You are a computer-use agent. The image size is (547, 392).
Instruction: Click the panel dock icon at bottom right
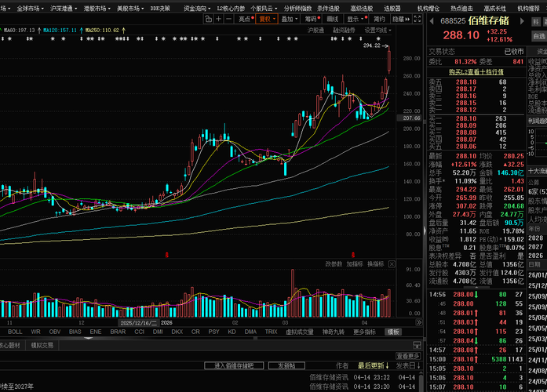point(417,345)
